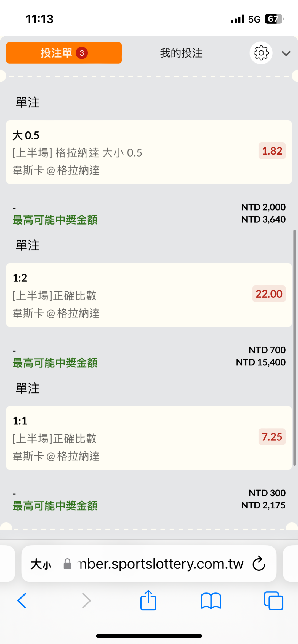This screenshot has width=298, height=644.
Task: Select the 22.00 odds badge
Action: point(269,294)
